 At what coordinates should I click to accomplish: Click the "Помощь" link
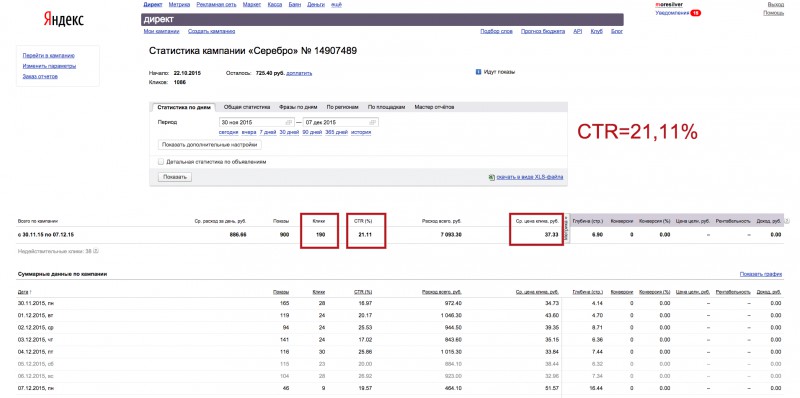pyautogui.click(x=773, y=13)
